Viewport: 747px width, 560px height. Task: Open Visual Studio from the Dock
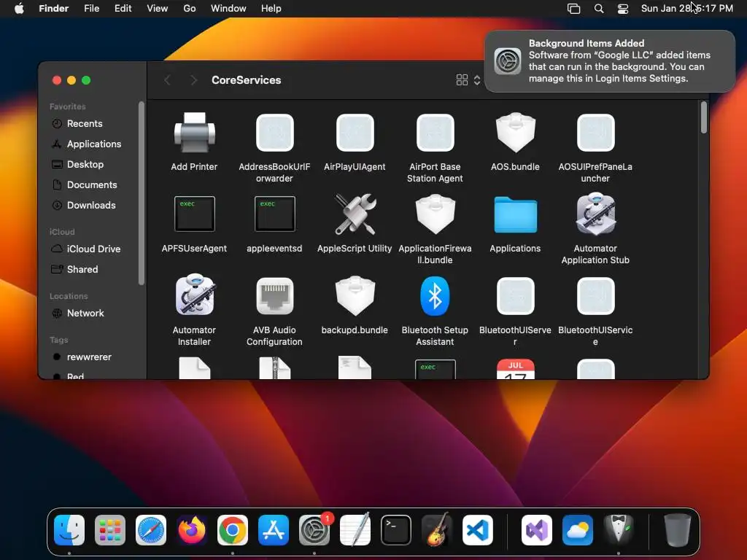point(537,530)
